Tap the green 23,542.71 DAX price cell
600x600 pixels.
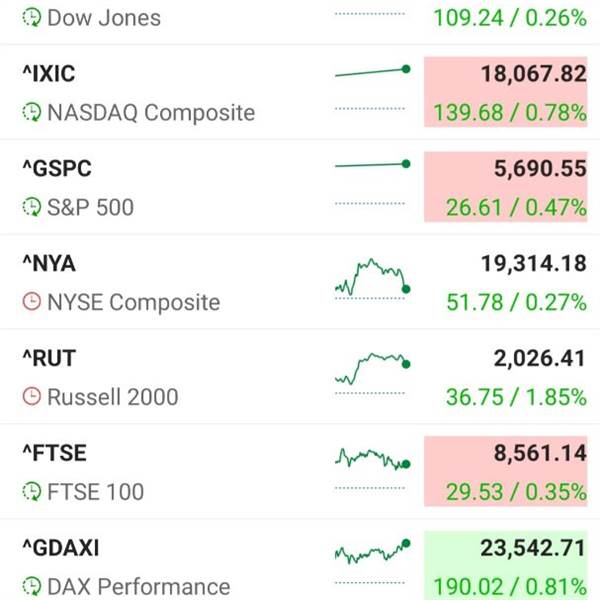[x=505, y=565]
